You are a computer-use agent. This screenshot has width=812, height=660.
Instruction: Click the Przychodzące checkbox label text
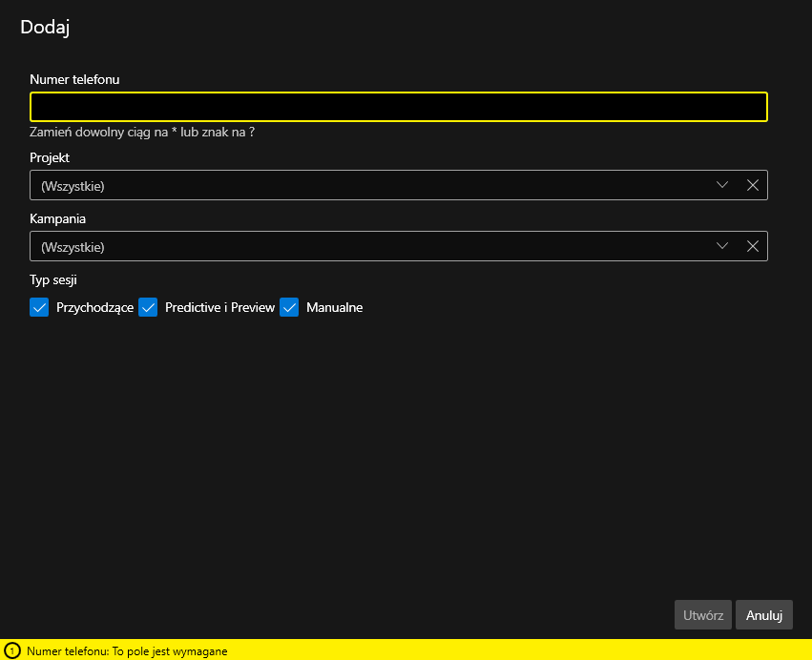[94, 308]
